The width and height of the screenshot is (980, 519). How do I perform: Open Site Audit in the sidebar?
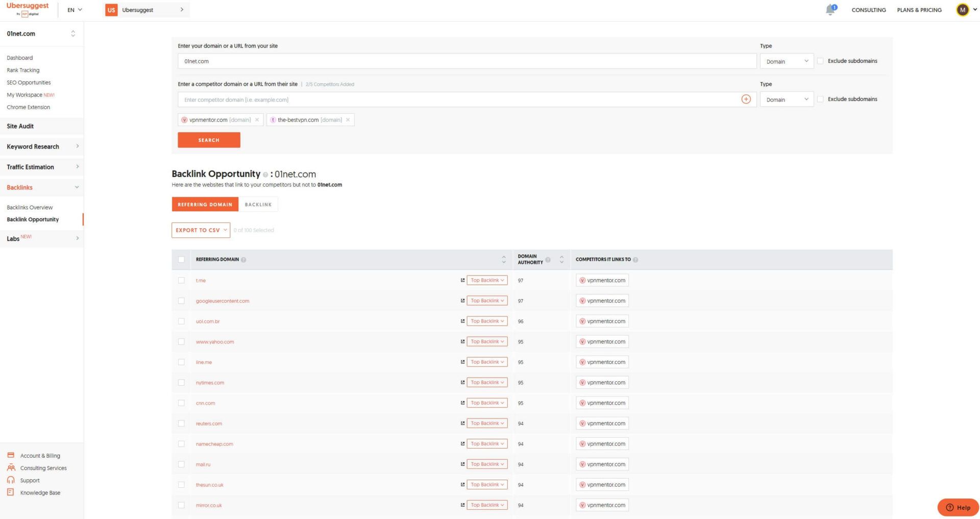click(x=42, y=126)
